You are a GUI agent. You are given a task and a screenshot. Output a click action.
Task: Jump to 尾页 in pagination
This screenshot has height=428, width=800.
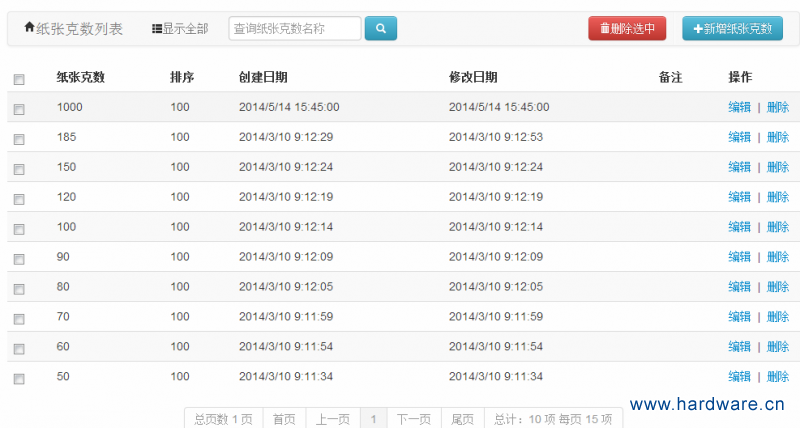click(x=462, y=419)
